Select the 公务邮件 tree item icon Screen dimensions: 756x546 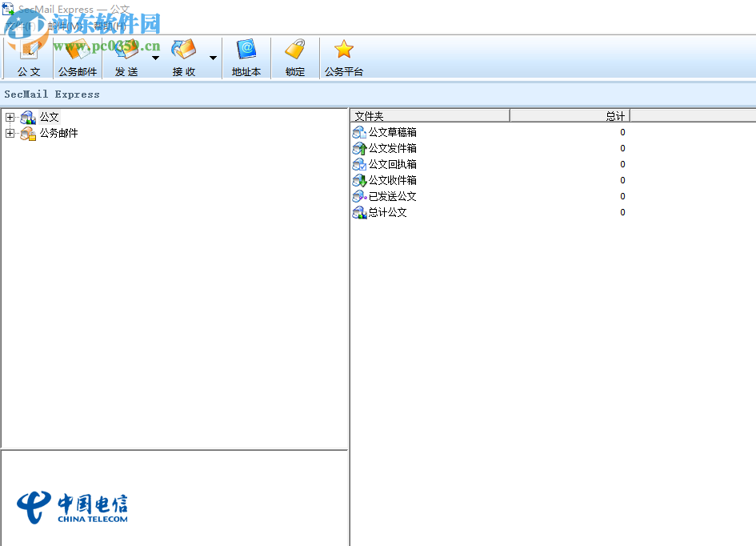click(x=28, y=134)
